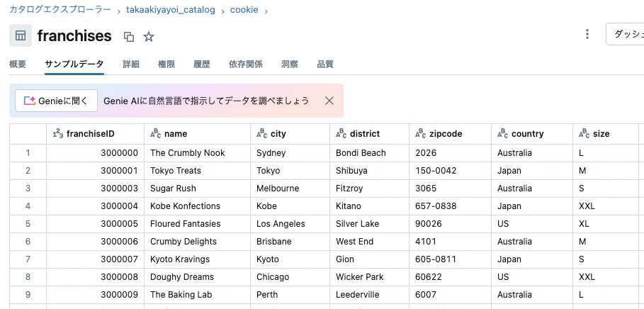The width and height of the screenshot is (644, 309).
Task: Click the Leederville district cell
Action: pyautogui.click(x=369, y=294)
